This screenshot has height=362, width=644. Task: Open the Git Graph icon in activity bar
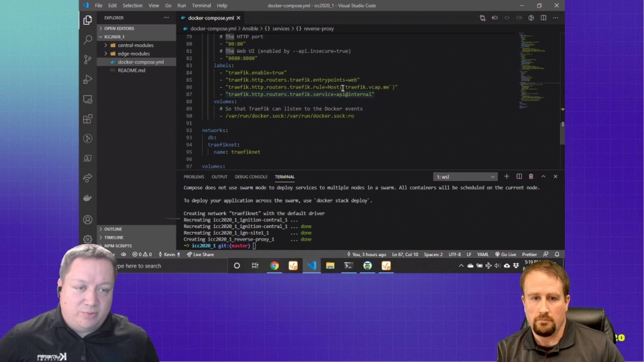[x=87, y=139]
